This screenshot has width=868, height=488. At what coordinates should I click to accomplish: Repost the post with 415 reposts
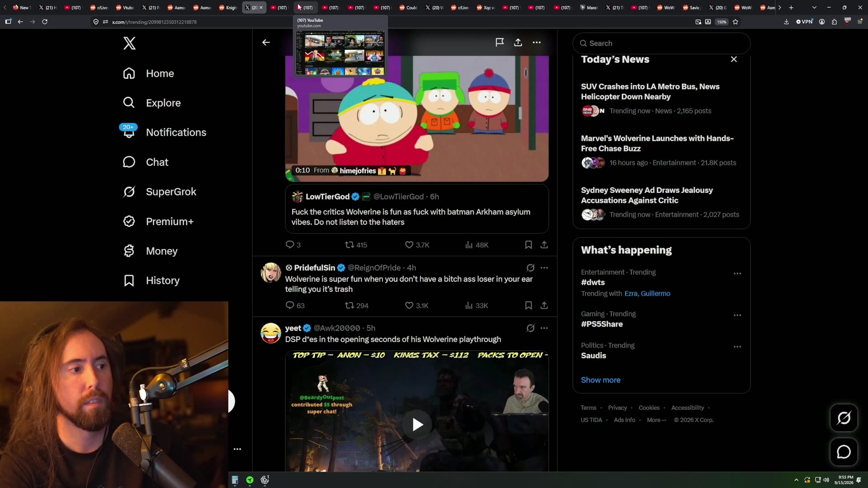[x=356, y=245]
